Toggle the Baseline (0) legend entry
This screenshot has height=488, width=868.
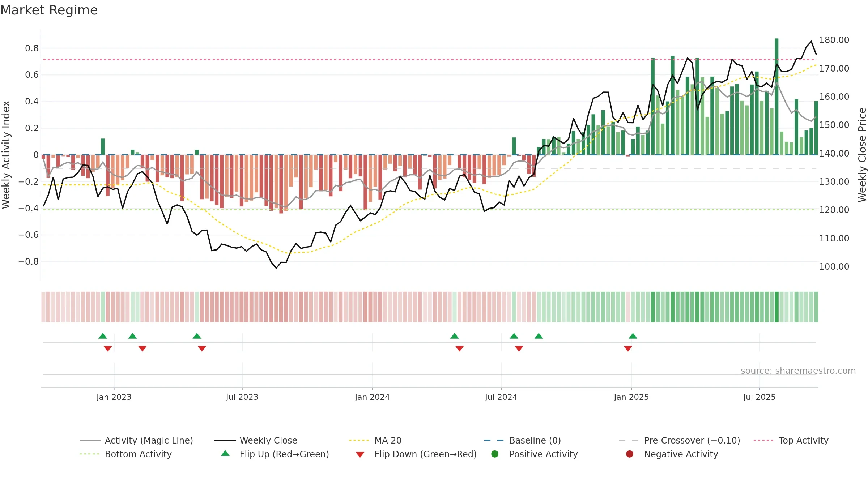point(522,440)
